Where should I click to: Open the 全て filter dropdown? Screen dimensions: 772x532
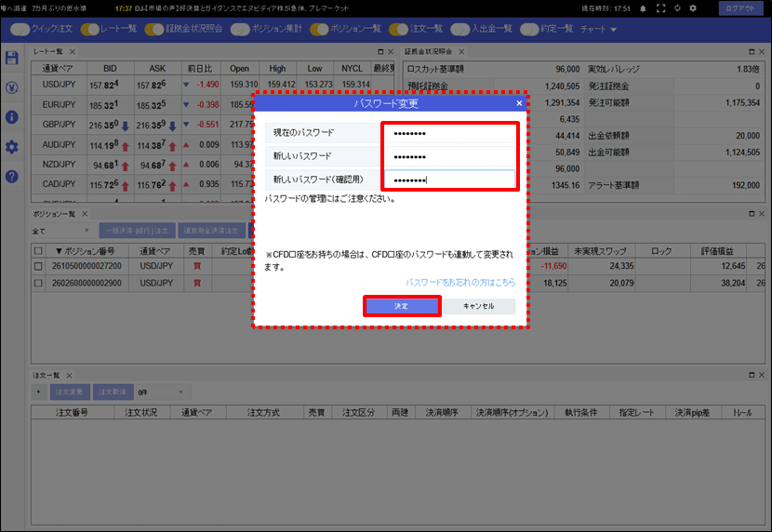tap(61, 231)
